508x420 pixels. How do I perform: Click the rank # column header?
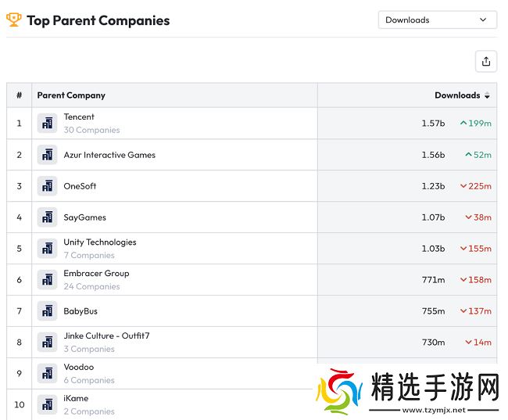point(19,95)
